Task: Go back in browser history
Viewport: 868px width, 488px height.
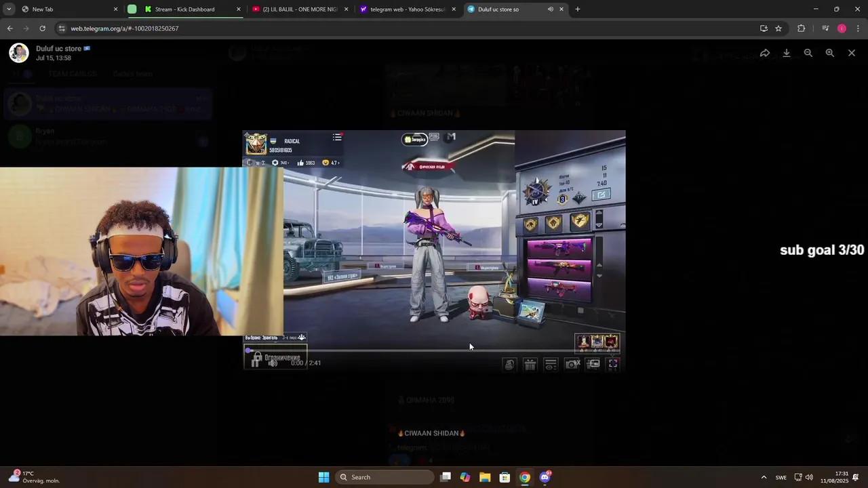Action: coord(9,28)
